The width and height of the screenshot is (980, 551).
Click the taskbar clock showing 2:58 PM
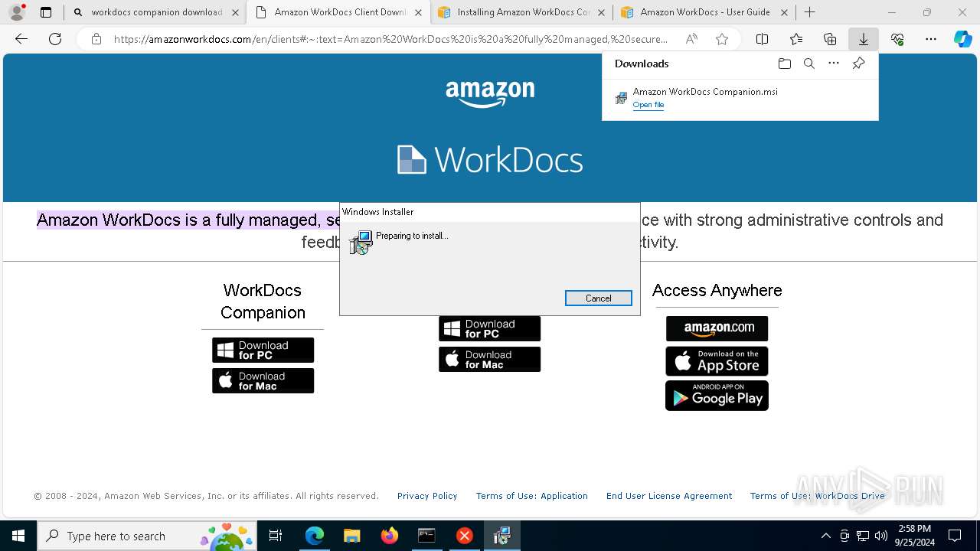pos(915,536)
